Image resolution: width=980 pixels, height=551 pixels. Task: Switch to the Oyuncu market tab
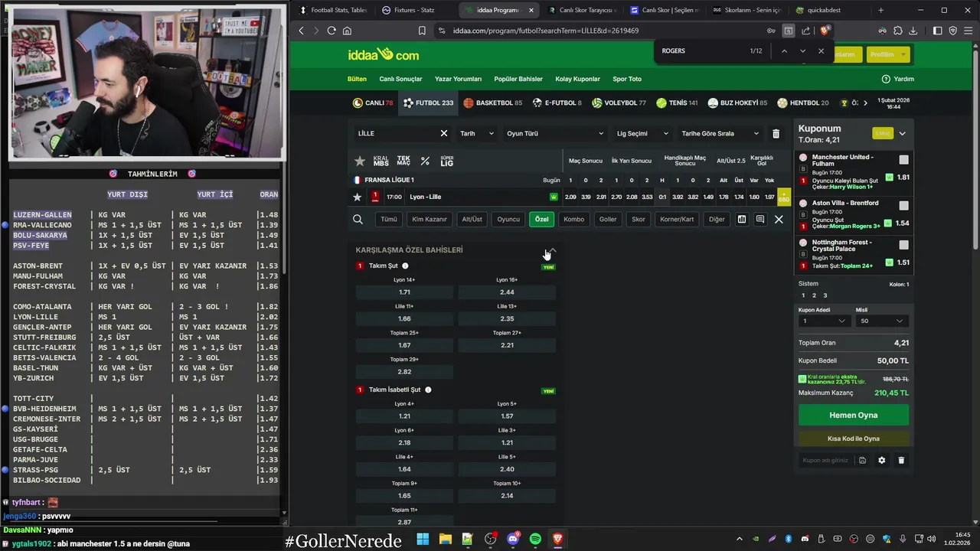coord(508,220)
